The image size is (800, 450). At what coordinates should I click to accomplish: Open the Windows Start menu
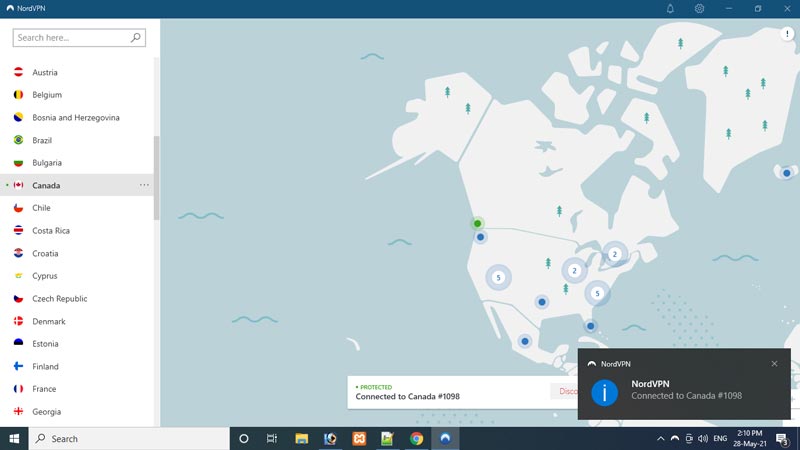pyautogui.click(x=14, y=439)
